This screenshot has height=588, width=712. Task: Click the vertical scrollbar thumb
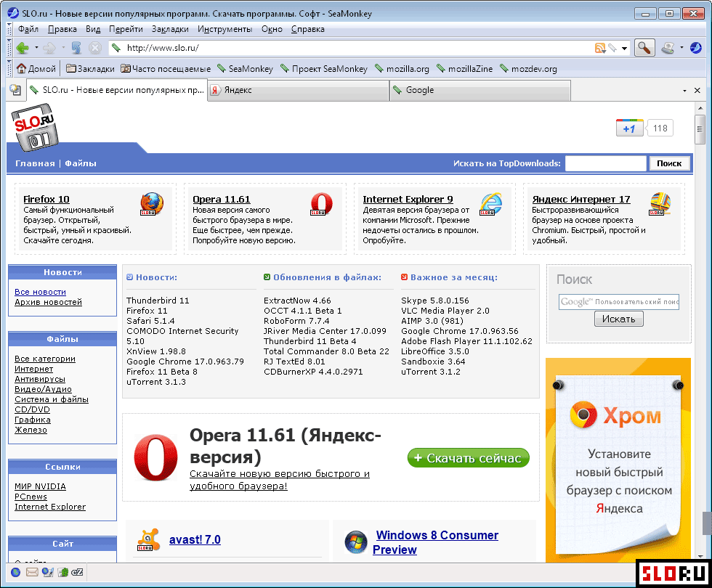(700, 129)
